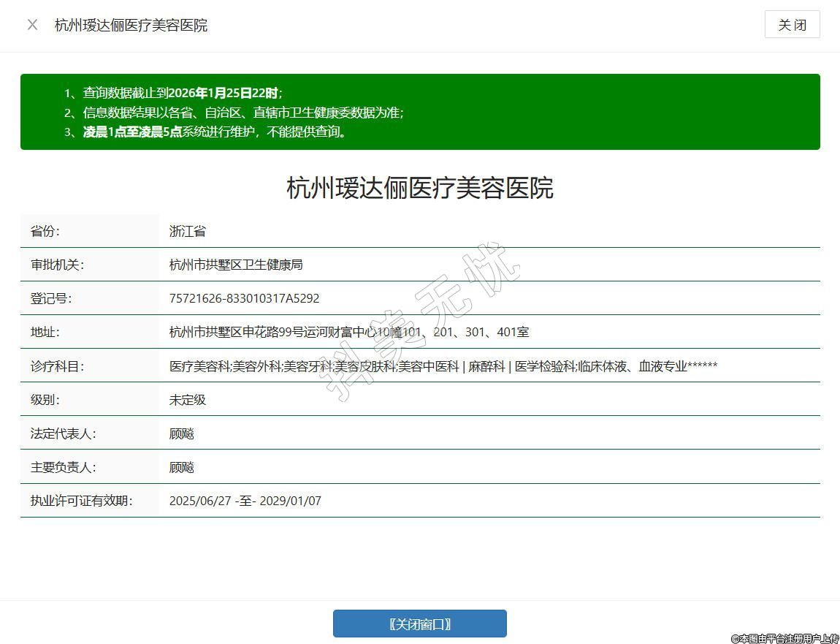Click the 浙江省 province value
This screenshot has width=840, height=644.
188,231
